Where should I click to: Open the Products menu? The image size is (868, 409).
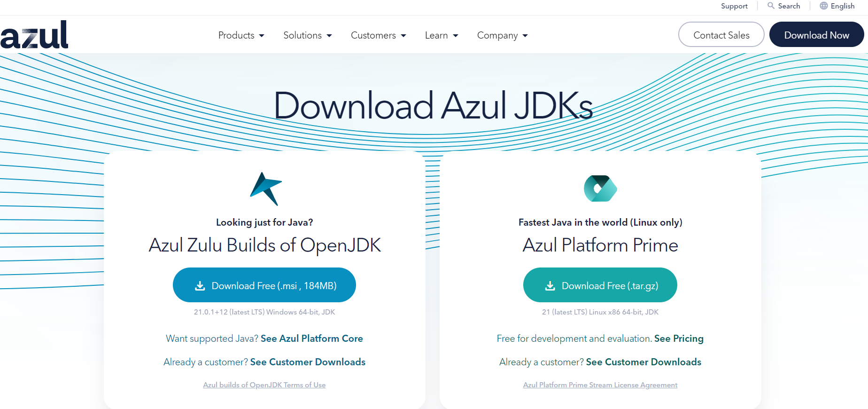click(241, 35)
